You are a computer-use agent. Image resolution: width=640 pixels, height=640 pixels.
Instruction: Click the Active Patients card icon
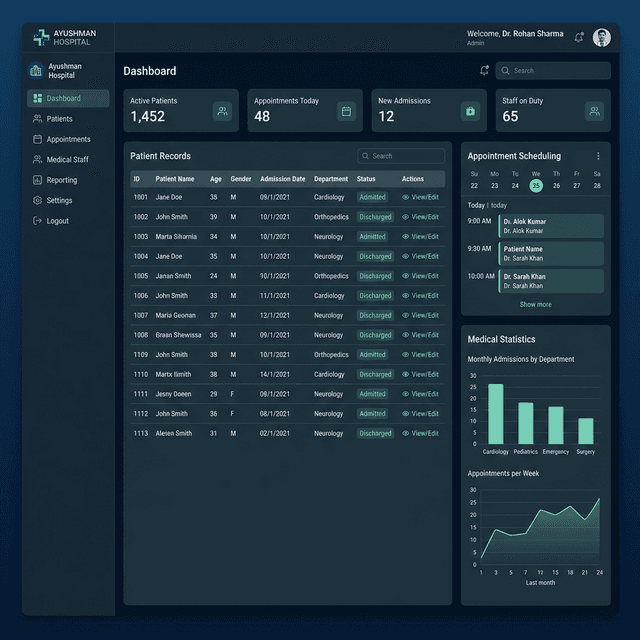click(222, 111)
